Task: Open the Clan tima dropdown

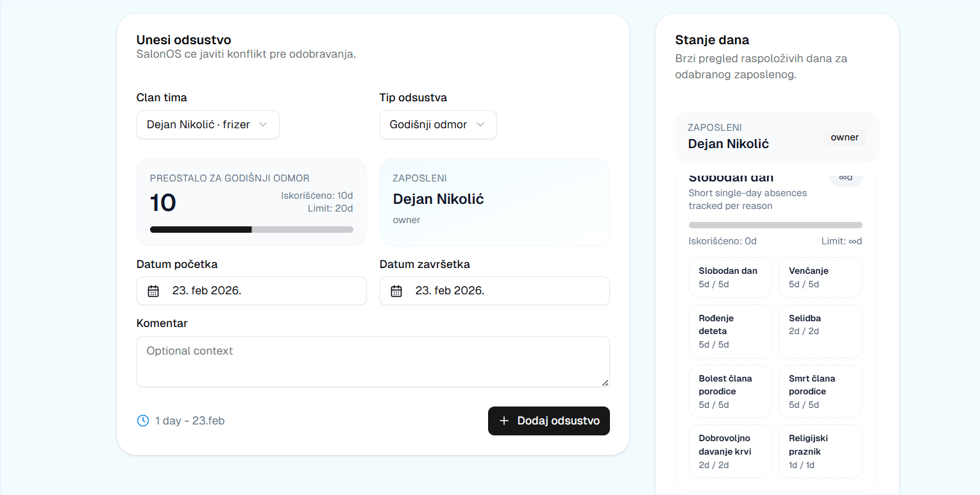Action: click(x=208, y=124)
